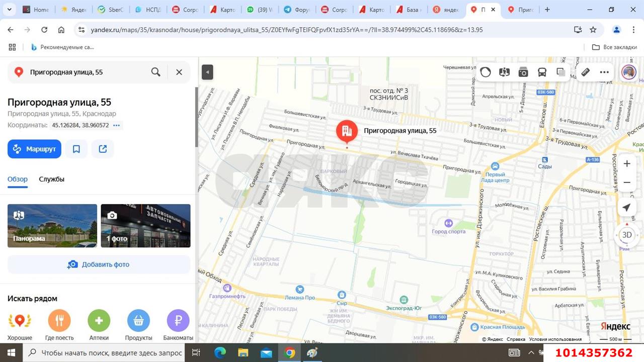
Task: Open the photos tool on the map
Action: pos(523,72)
